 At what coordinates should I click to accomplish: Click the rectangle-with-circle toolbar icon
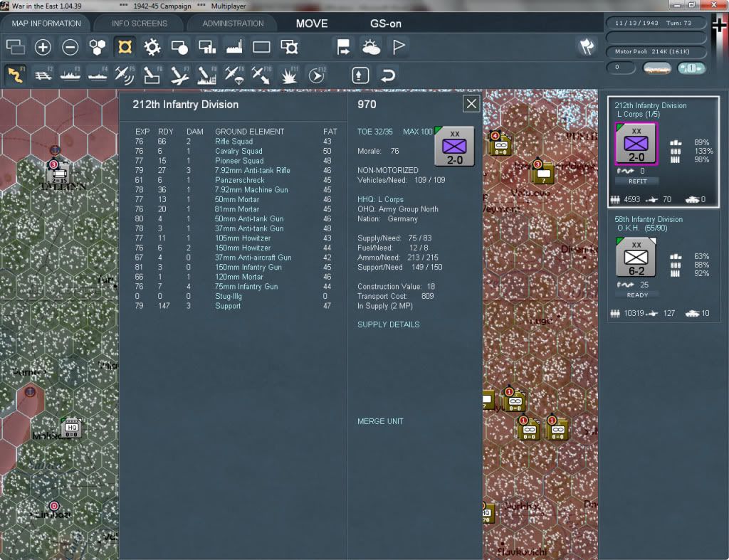pyautogui.click(x=179, y=47)
